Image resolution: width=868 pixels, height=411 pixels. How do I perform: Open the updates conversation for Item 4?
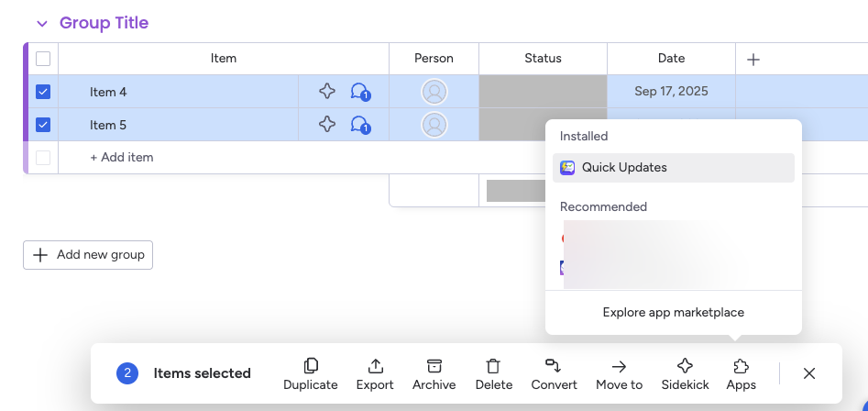tap(359, 92)
